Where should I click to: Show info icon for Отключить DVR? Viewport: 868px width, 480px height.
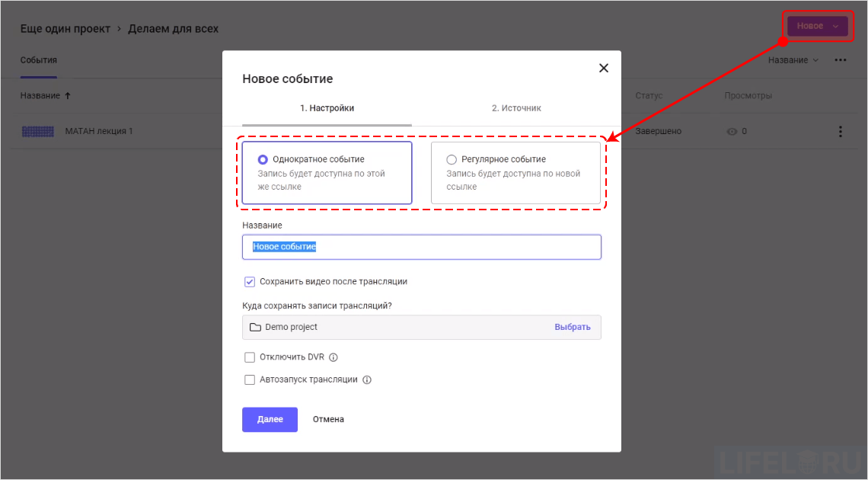click(x=333, y=357)
